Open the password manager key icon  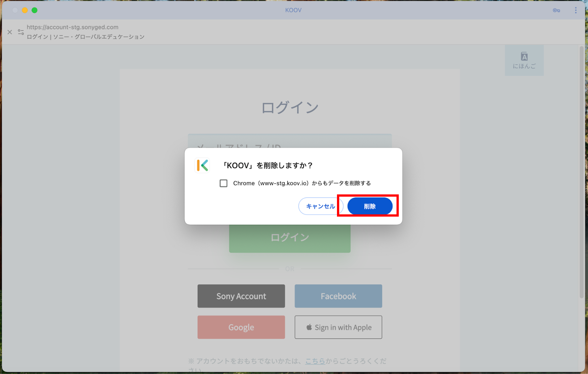click(556, 10)
